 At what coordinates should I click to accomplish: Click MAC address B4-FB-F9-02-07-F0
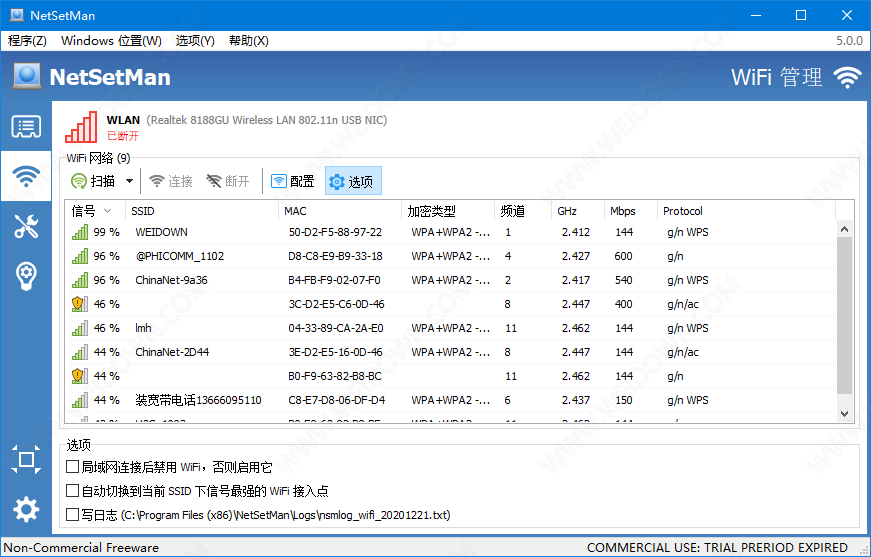tap(334, 280)
